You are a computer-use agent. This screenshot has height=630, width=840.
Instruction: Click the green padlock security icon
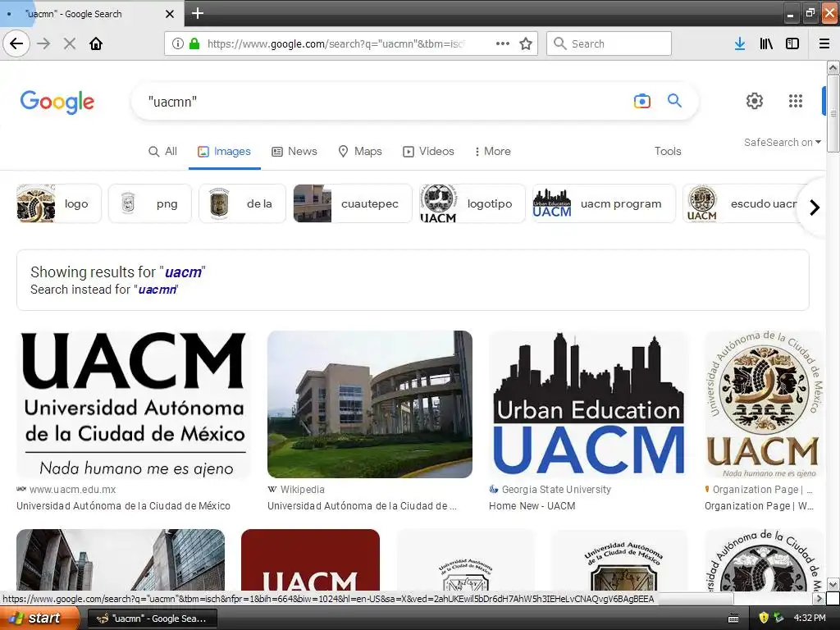tap(194, 43)
